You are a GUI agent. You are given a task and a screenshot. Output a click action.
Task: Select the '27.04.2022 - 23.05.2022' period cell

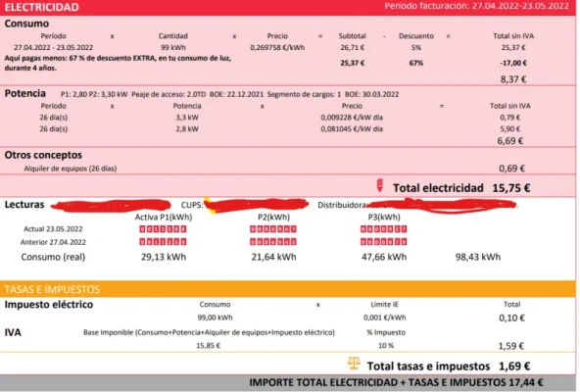point(53,47)
